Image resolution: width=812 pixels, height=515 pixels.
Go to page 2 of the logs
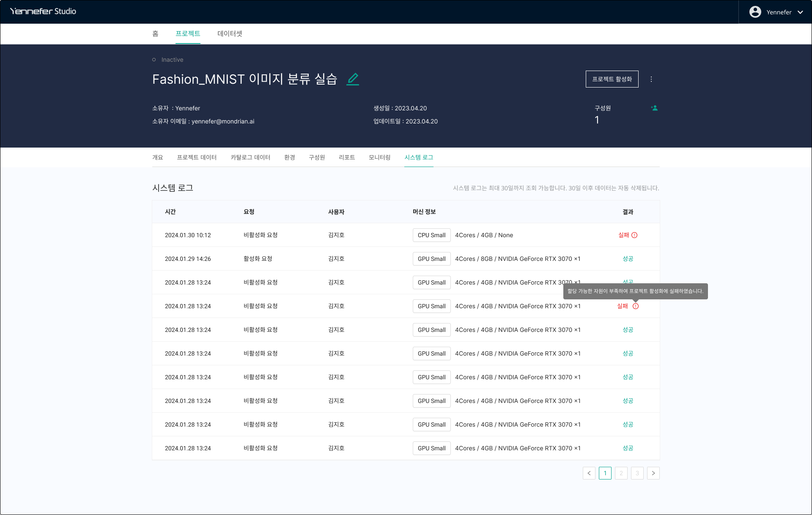[x=621, y=473]
